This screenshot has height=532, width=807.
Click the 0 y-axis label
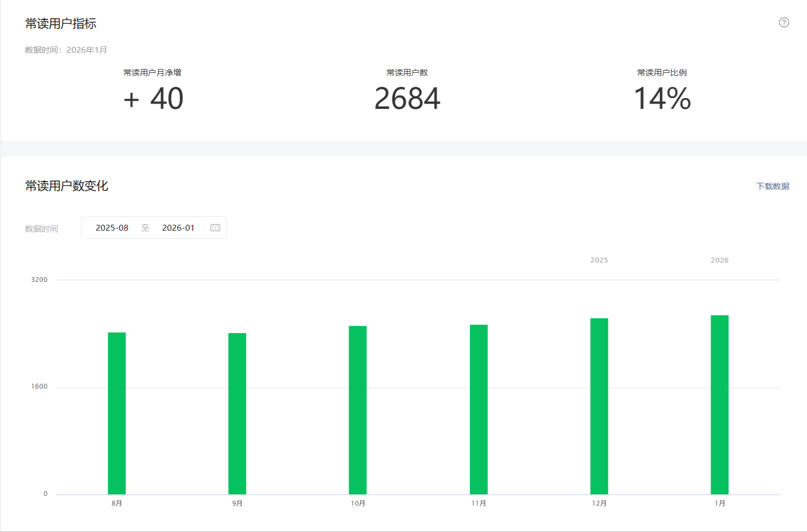click(45, 494)
